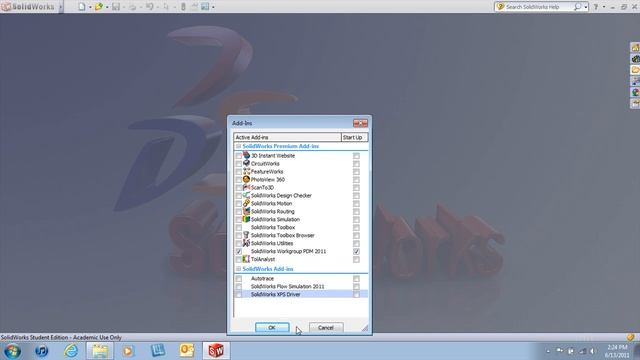This screenshot has width=640, height=360.
Task: Open Windows Explorer folder from taskbar
Action: click(100, 351)
